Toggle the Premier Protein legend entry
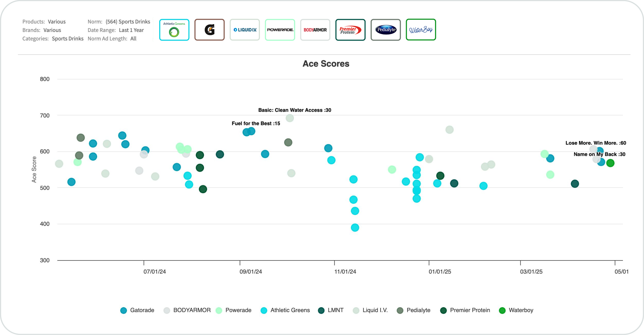This screenshot has height=335, width=644. [465, 310]
